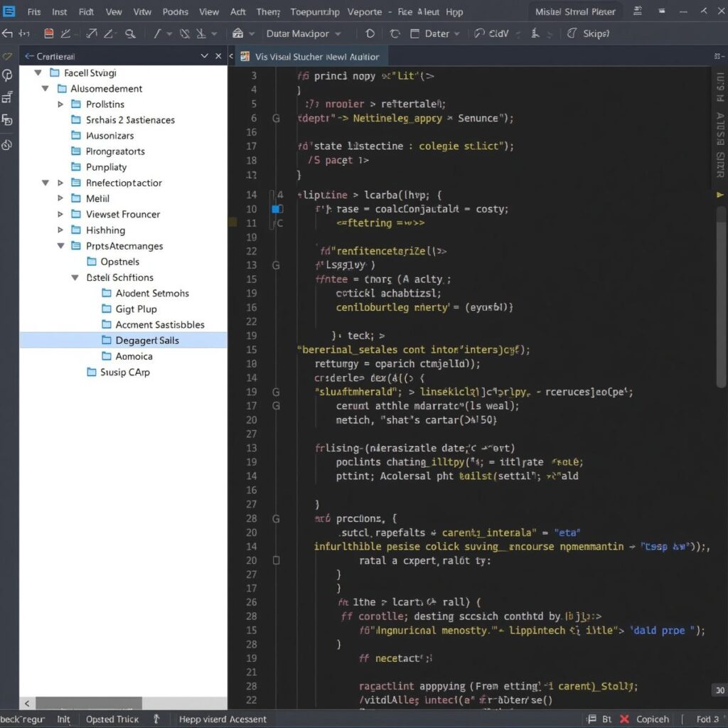Click the title bar settings lines icon
Image resolution: width=728 pixels, height=728 pixels.
pos(638,11)
